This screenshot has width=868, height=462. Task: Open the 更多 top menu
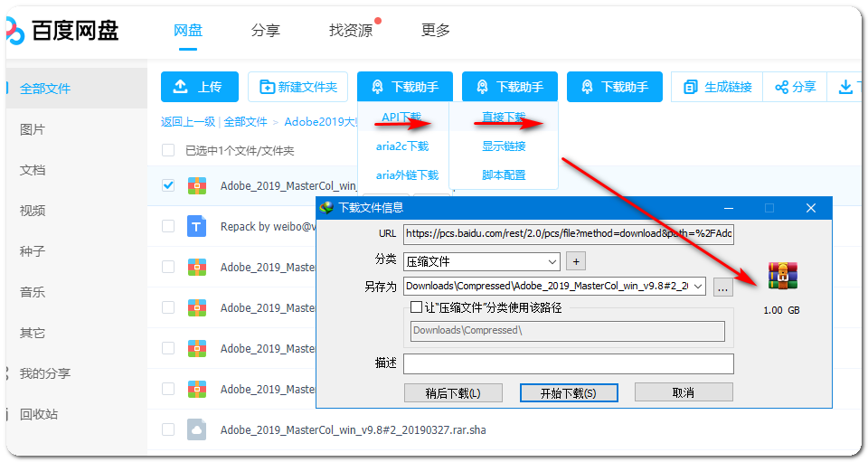[435, 31]
